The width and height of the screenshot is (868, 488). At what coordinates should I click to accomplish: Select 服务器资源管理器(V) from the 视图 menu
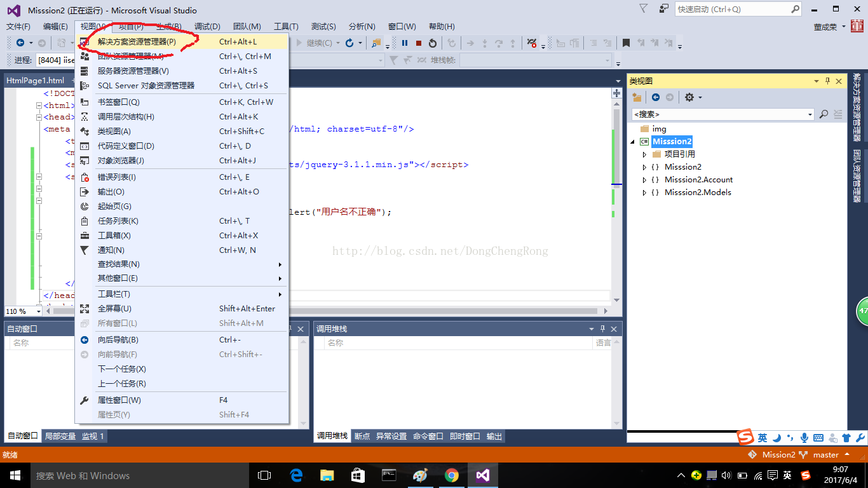(x=182, y=71)
